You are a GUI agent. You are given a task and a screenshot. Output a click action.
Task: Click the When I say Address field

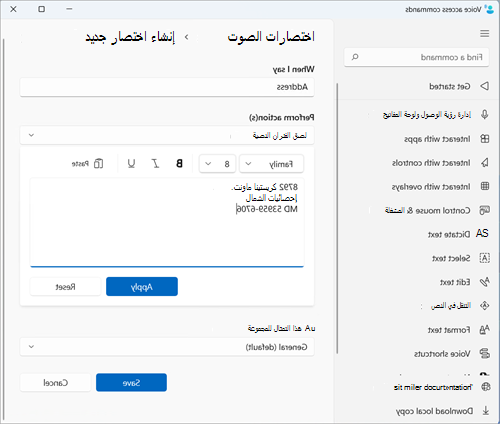[167, 87]
